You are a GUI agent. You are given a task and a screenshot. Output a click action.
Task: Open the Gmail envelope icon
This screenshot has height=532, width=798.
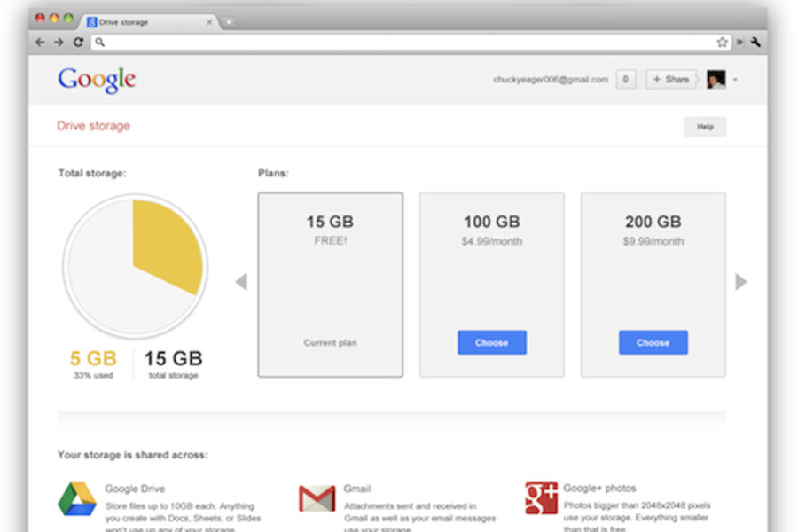317,499
